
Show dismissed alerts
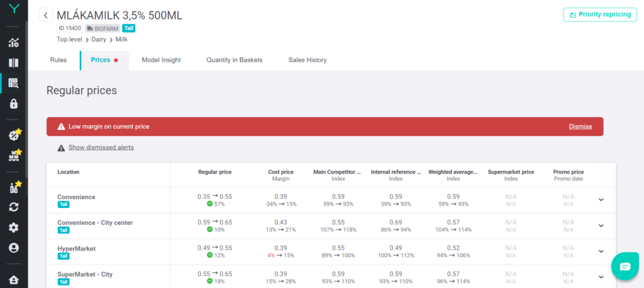pyautogui.click(x=101, y=148)
